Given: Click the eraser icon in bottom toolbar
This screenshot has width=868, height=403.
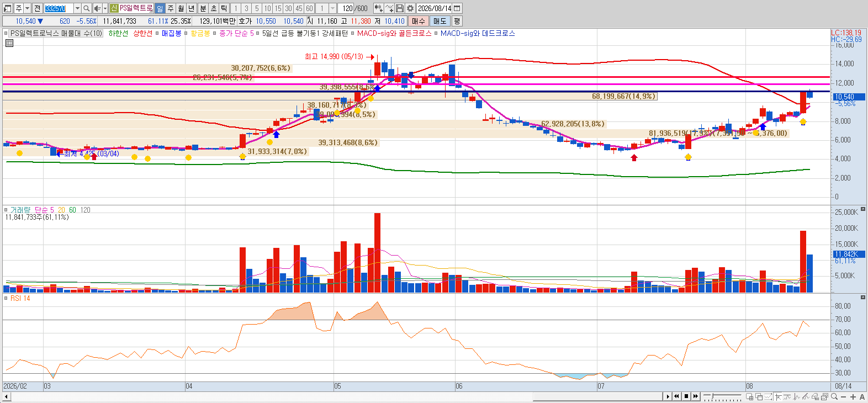Looking at the screenshot, I should tap(815, 396).
